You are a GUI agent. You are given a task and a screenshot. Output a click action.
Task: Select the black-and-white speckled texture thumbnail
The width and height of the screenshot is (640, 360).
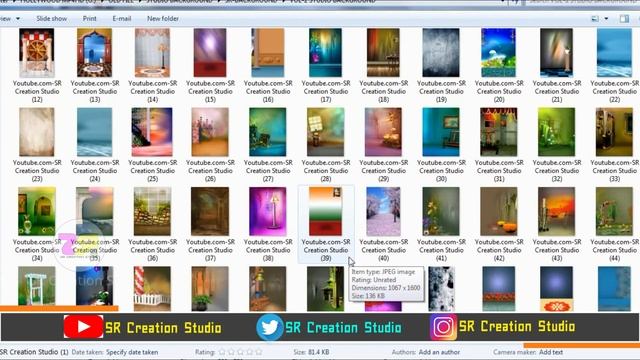click(x=441, y=289)
